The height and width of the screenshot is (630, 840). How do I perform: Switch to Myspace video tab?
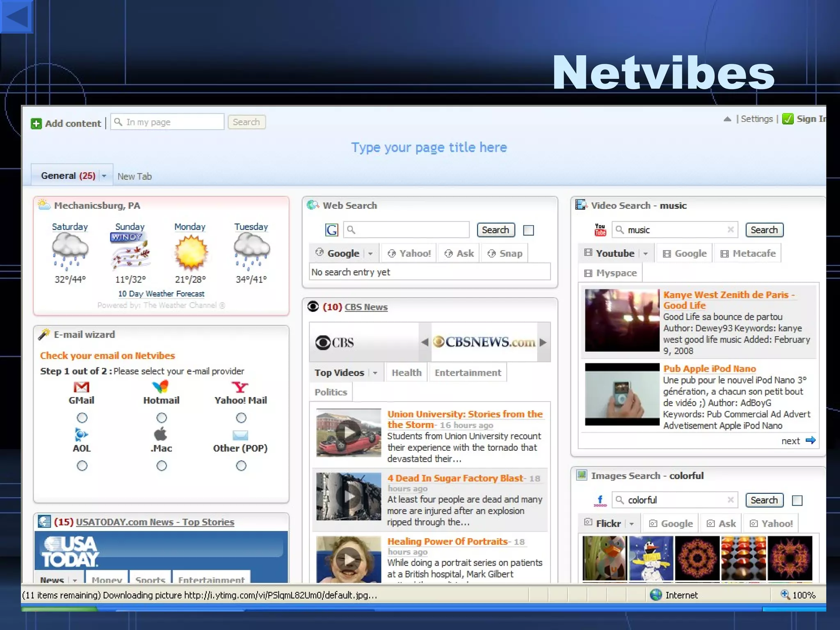(x=611, y=273)
